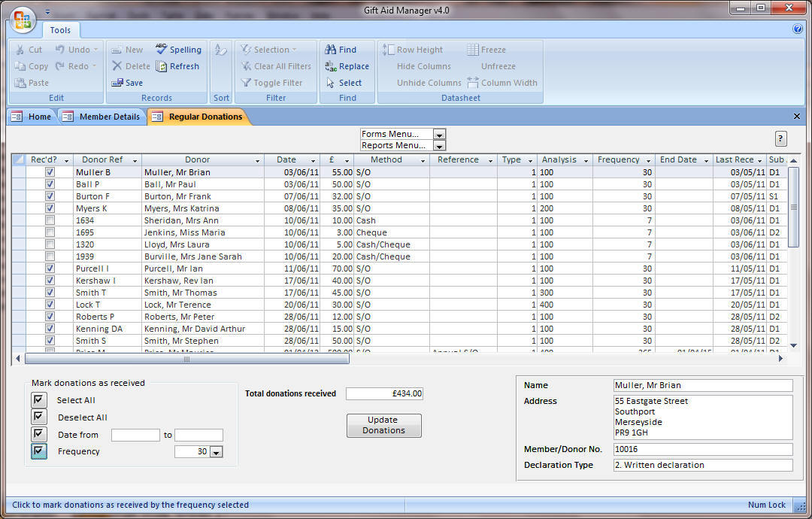Click the Redo arrow icon
812x519 pixels.
click(x=60, y=65)
